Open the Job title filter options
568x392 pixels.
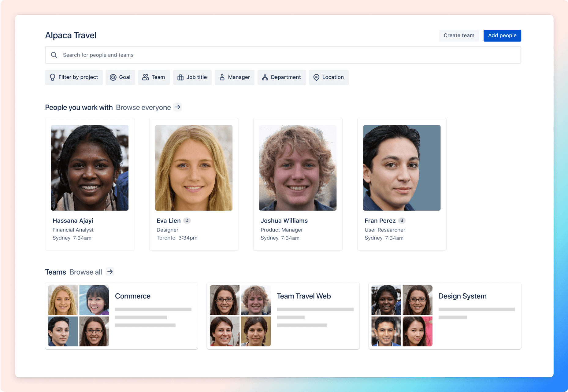pos(192,77)
